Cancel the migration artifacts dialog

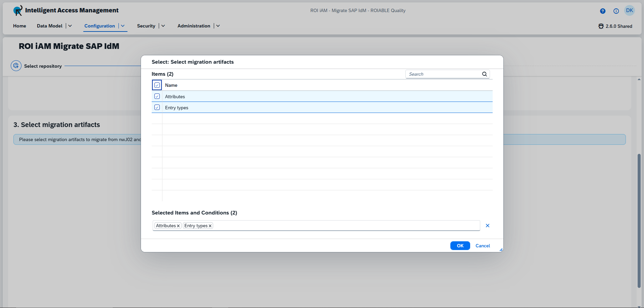pyautogui.click(x=483, y=246)
